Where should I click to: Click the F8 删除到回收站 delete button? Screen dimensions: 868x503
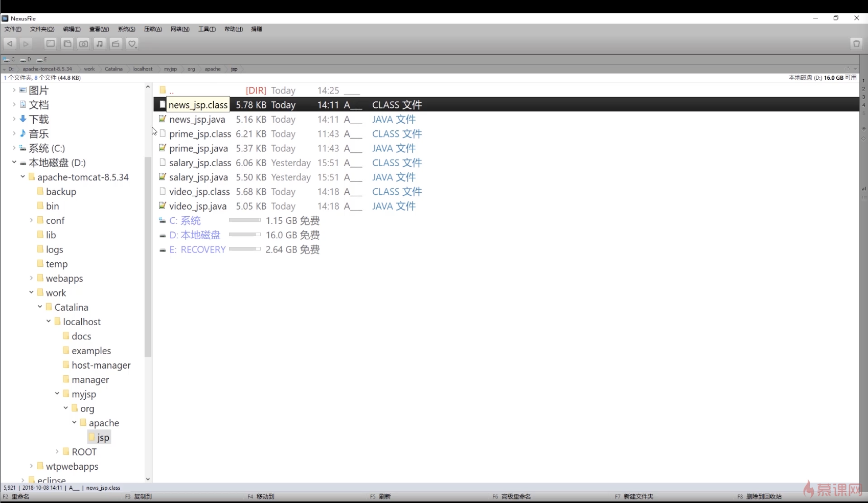tap(759, 496)
